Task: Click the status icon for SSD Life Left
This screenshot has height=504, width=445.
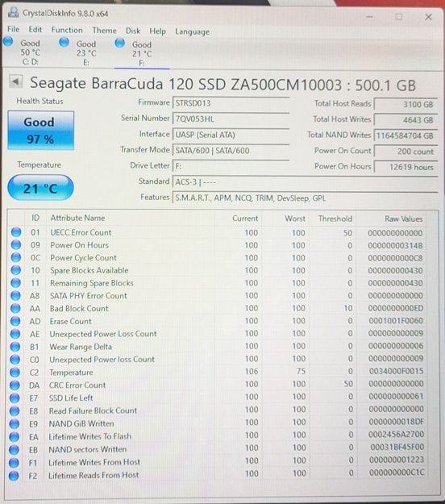Action: (x=15, y=398)
